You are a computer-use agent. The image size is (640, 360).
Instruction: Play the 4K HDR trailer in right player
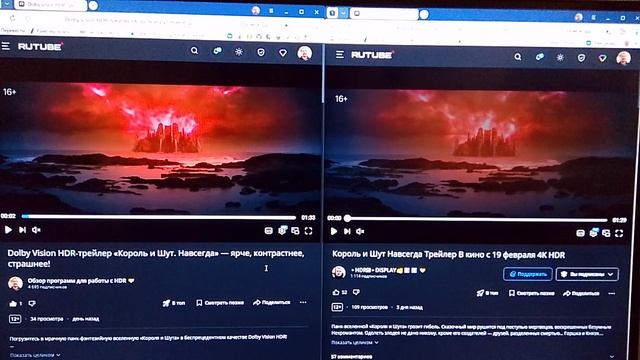coord(333,231)
